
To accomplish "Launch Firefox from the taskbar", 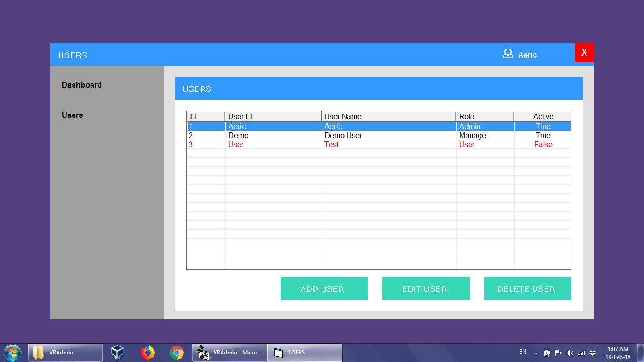I will (148, 352).
